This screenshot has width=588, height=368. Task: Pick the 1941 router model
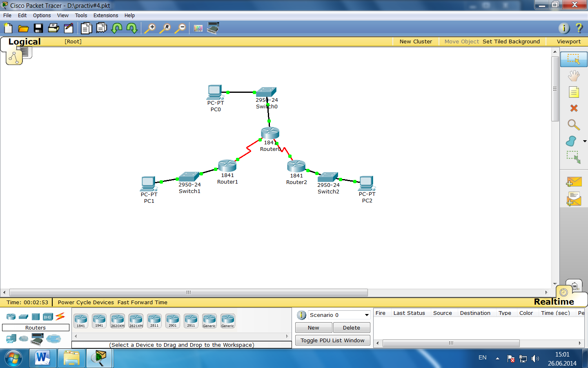pyautogui.click(x=99, y=321)
